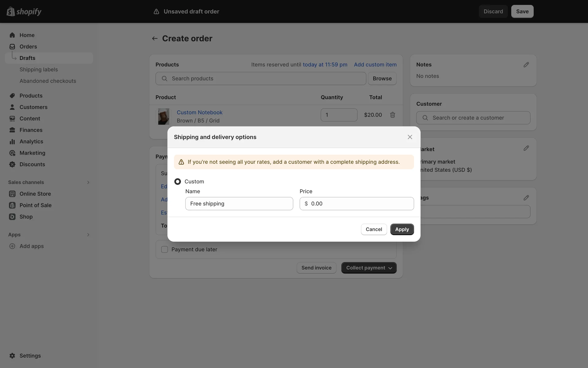Click the Add custom item link

click(x=375, y=65)
